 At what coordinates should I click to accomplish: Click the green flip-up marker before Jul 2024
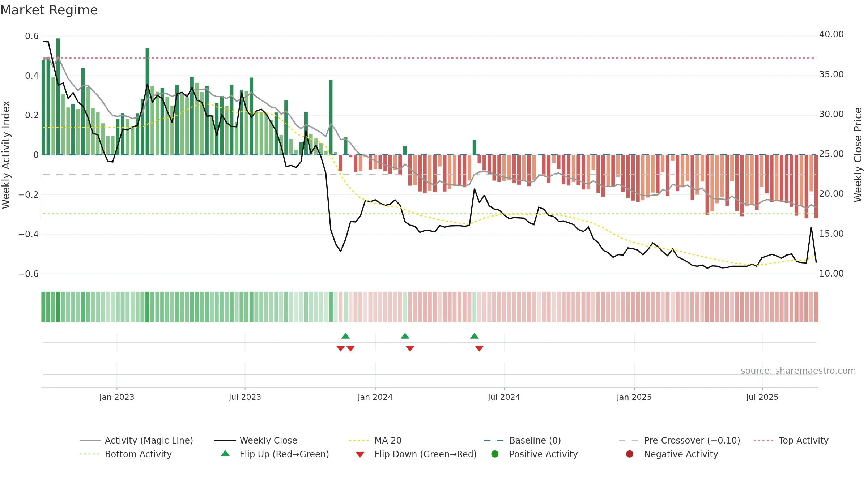(x=475, y=336)
